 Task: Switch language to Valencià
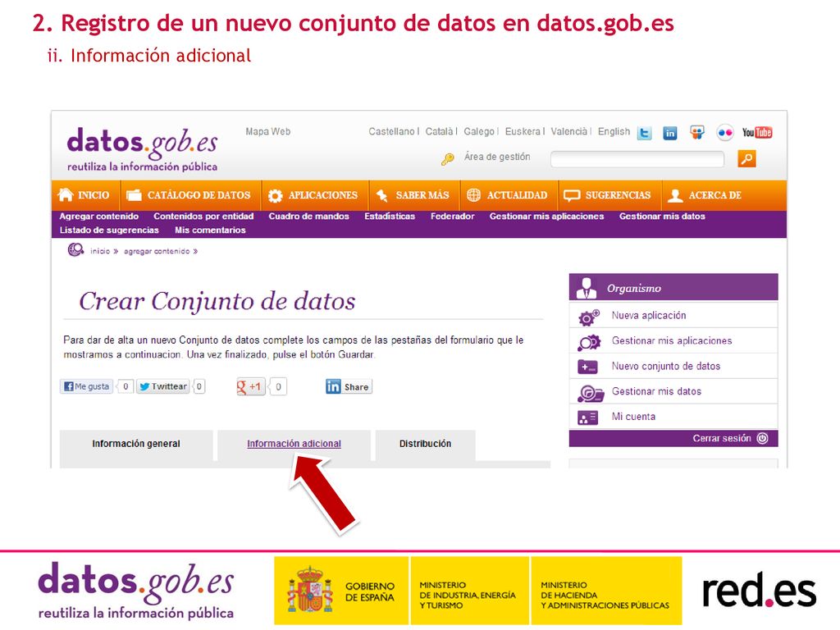(x=569, y=131)
